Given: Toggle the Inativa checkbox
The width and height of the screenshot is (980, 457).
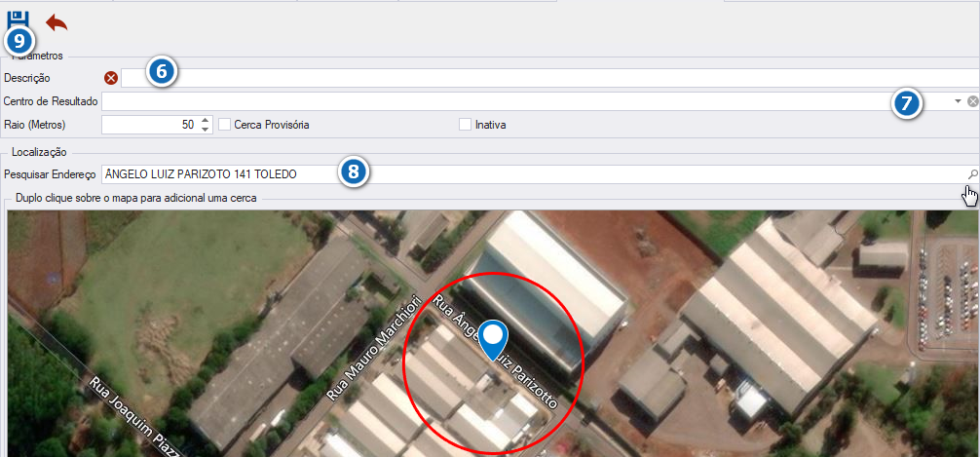Looking at the screenshot, I should [465, 125].
